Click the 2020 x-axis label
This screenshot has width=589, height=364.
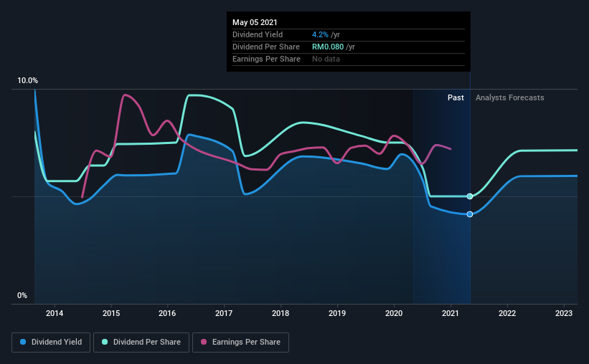point(394,313)
